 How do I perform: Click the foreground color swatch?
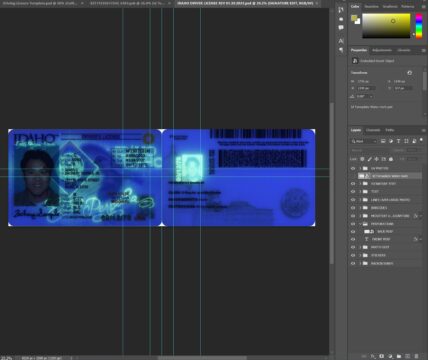tap(354, 18)
